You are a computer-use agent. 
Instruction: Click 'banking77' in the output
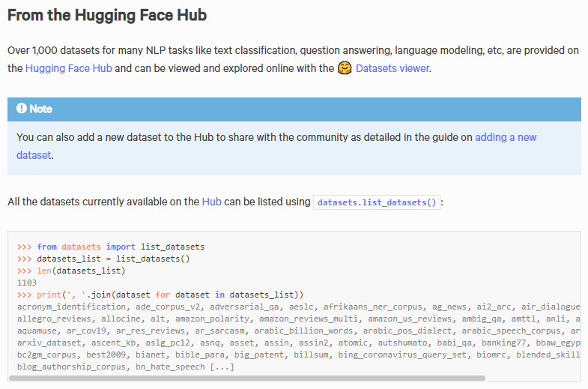pos(503,343)
